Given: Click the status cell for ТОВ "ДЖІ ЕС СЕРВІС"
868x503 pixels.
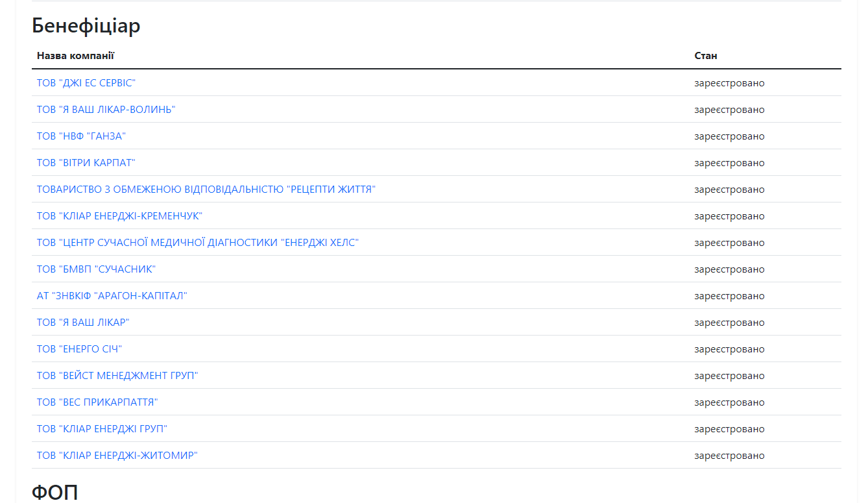Looking at the screenshot, I should click(729, 83).
